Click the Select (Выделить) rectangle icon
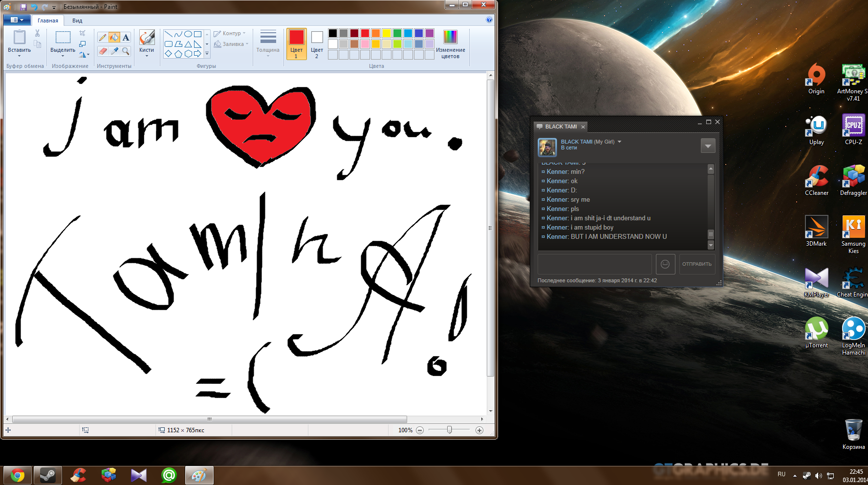This screenshot has height=485, width=868. pyautogui.click(x=63, y=38)
